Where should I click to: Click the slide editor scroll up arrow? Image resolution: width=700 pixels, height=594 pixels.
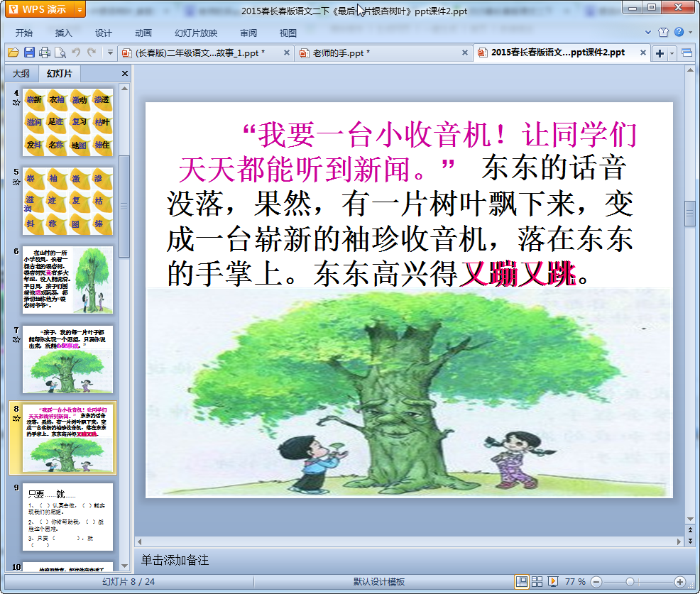coord(690,70)
